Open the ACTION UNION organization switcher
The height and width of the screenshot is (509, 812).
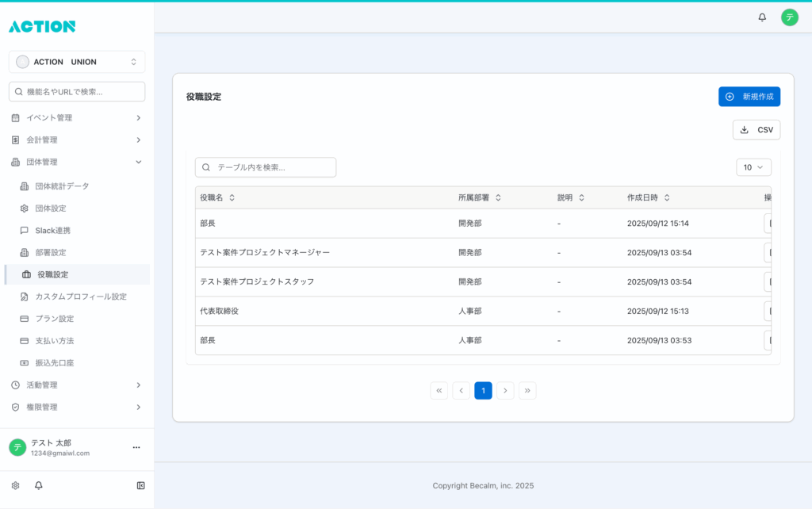point(77,62)
